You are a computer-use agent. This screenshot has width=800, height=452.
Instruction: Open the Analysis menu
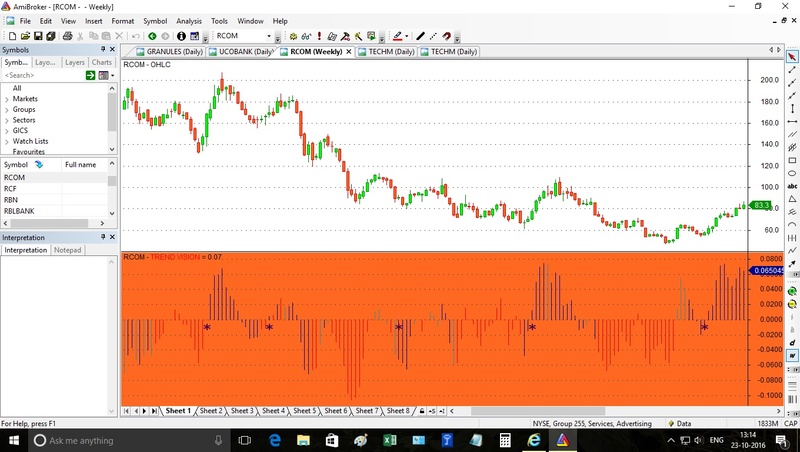189,21
